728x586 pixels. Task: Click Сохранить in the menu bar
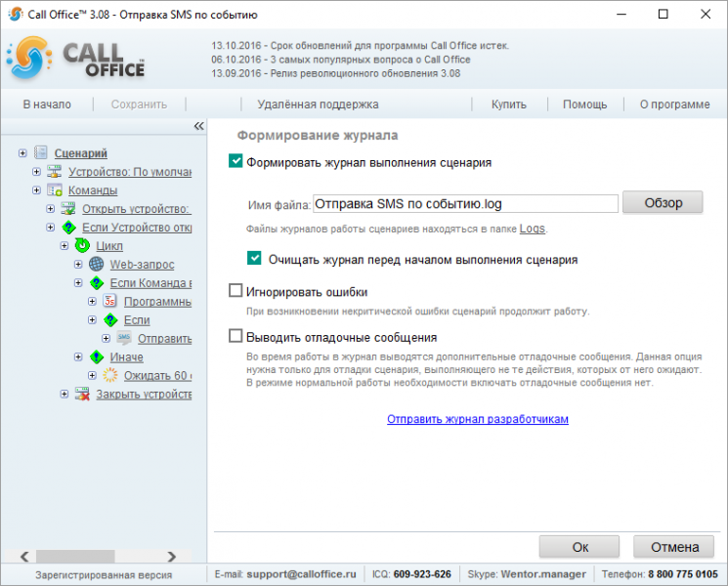(139, 105)
